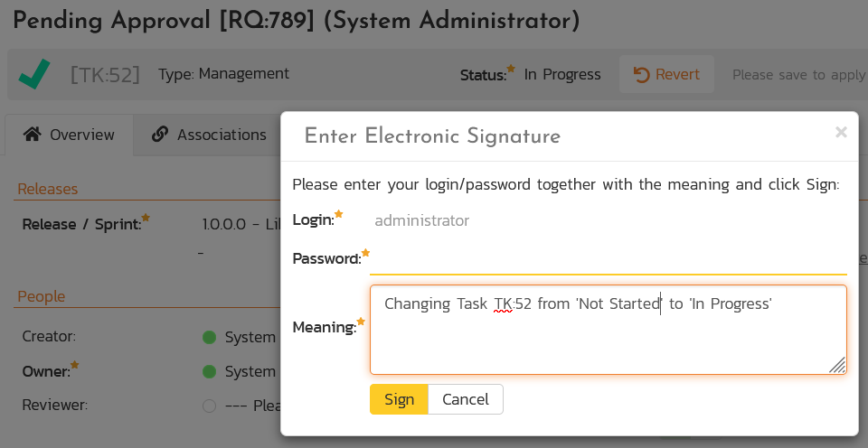
Task: Collapse the People section header
Action: [42, 296]
